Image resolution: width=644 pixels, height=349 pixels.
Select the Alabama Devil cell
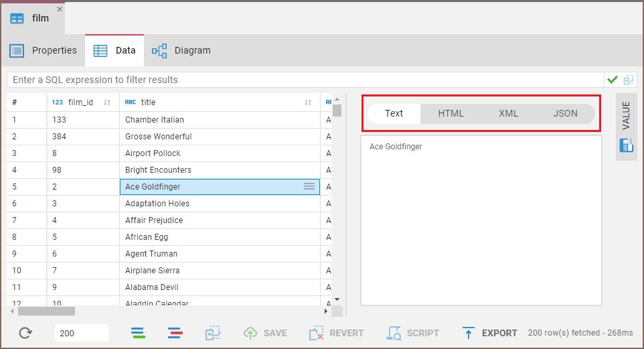(220, 287)
